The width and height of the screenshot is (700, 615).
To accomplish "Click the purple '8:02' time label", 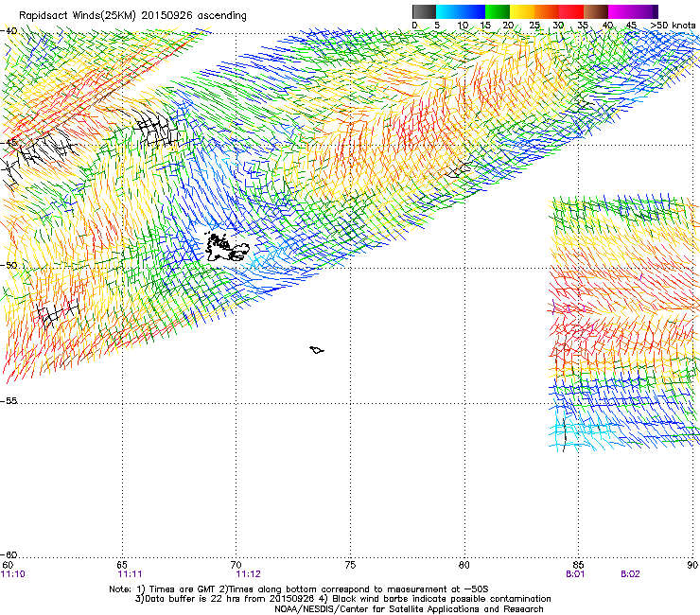I will click(x=630, y=574).
